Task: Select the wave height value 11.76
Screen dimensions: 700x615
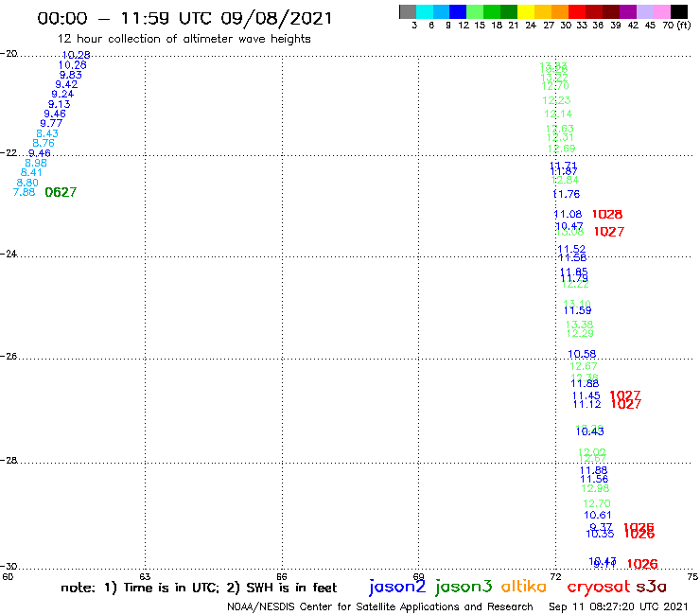Action: click(x=567, y=194)
